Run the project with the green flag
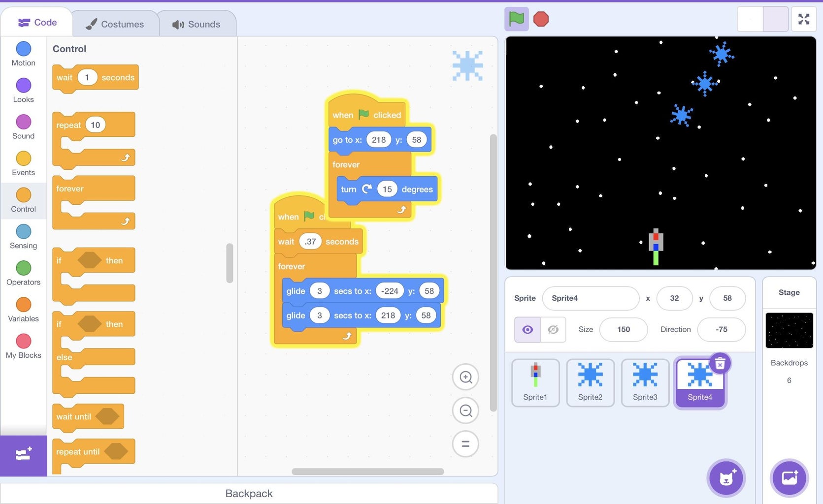This screenshot has height=504, width=823. pyautogui.click(x=516, y=19)
